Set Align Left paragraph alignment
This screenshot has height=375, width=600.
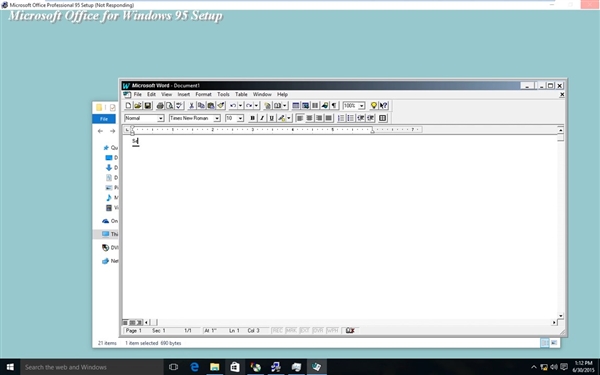click(300, 118)
